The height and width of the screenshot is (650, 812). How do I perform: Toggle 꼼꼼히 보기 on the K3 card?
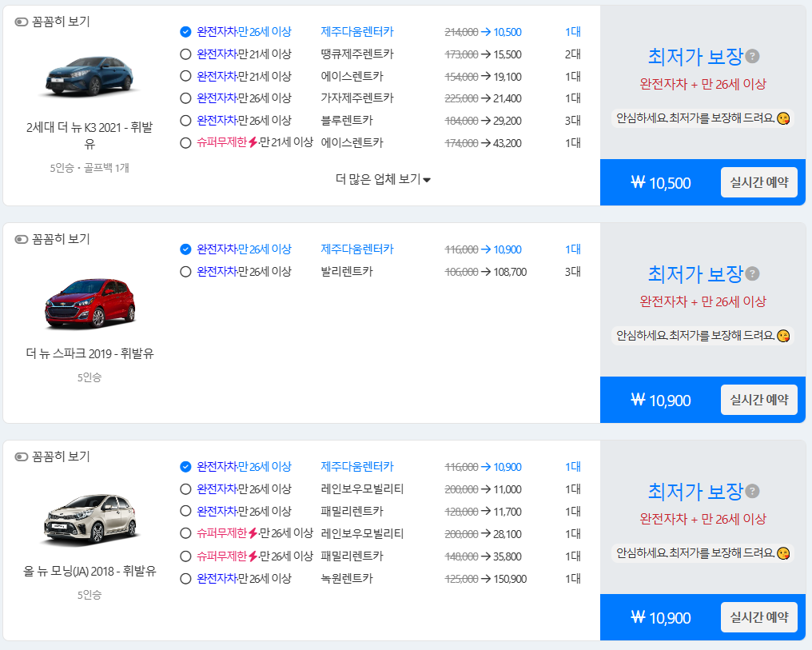pos(20,22)
